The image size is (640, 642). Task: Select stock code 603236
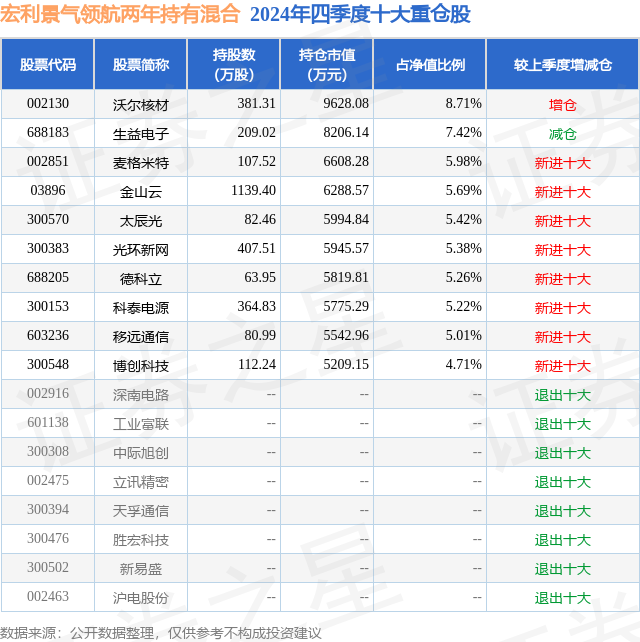[x=48, y=336]
